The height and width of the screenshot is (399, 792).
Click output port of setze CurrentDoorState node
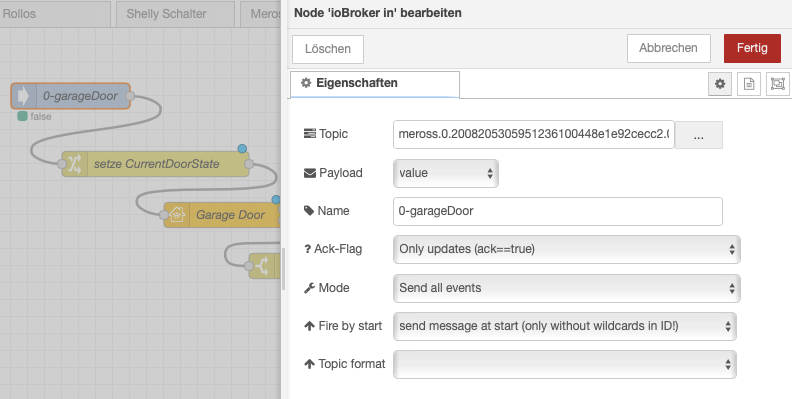[x=249, y=164]
